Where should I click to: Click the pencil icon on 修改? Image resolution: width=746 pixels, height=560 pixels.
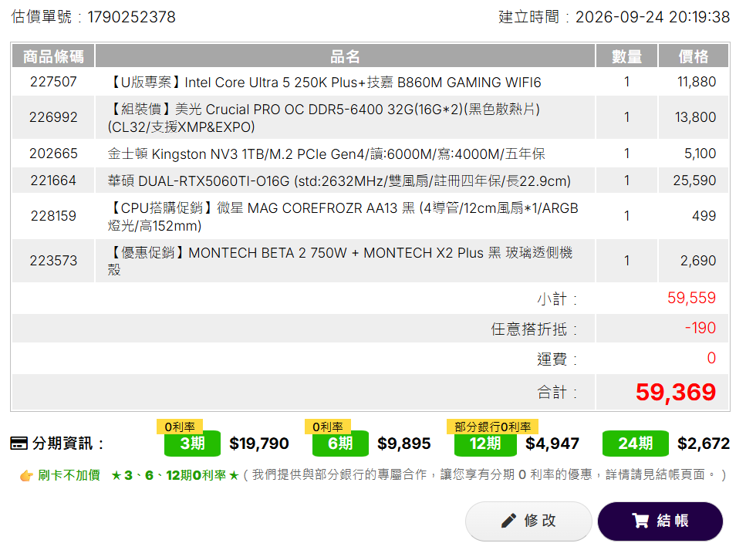tap(508, 521)
